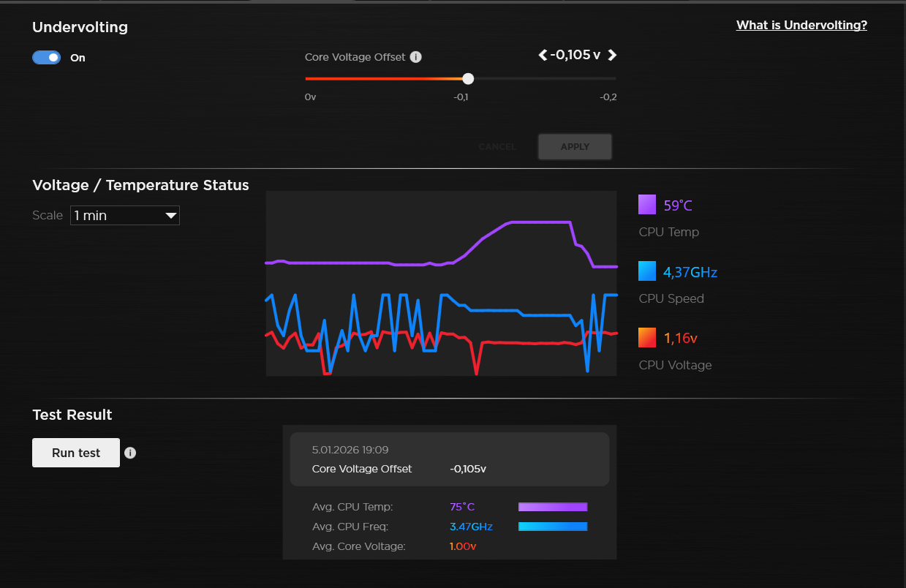Screen dimensions: 906x588
Task: Click the Core Voltage Offset slider handle
Action: point(468,78)
